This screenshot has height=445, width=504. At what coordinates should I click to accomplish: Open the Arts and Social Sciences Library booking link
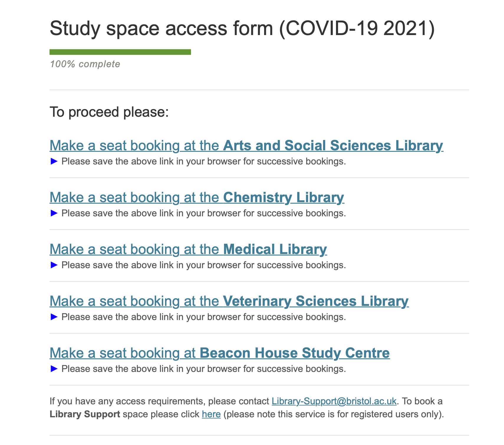pyautogui.click(x=246, y=146)
